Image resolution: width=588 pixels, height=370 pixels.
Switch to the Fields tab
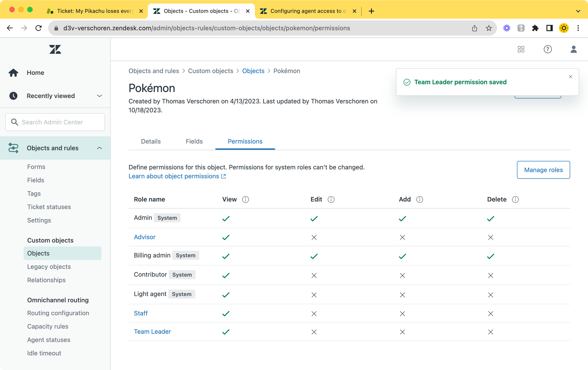(x=194, y=141)
